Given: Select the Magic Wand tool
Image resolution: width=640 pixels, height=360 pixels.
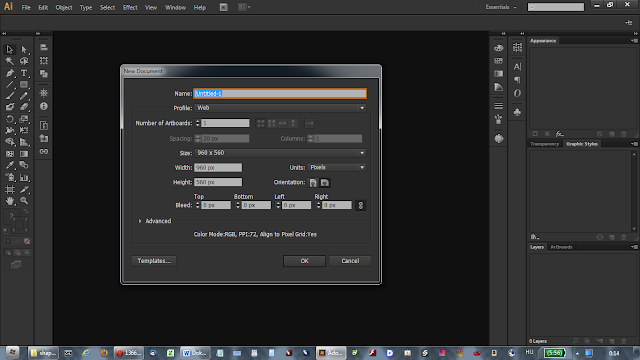Looking at the screenshot, I should 10,61.
